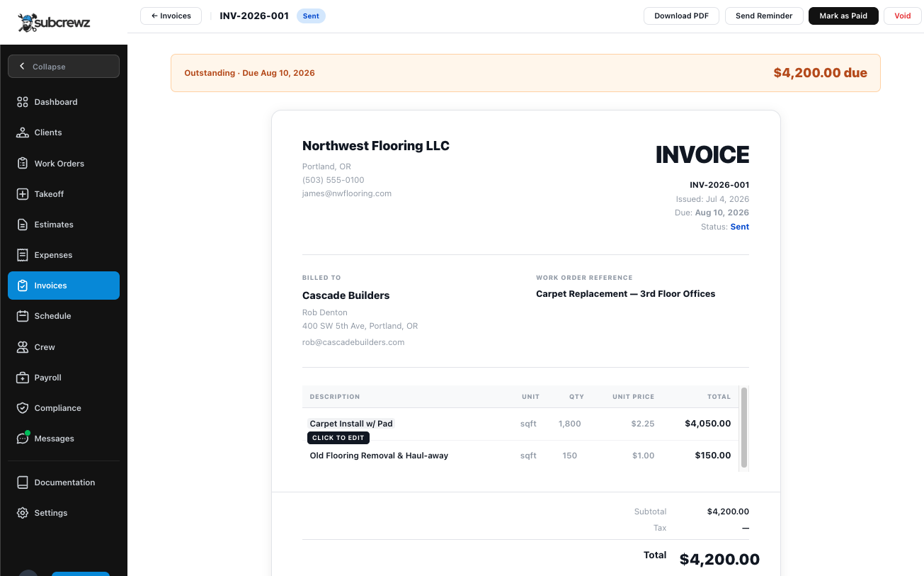This screenshot has height=576, width=924.
Task: Open Compliance label in sidebar
Action: pyautogui.click(x=57, y=408)
